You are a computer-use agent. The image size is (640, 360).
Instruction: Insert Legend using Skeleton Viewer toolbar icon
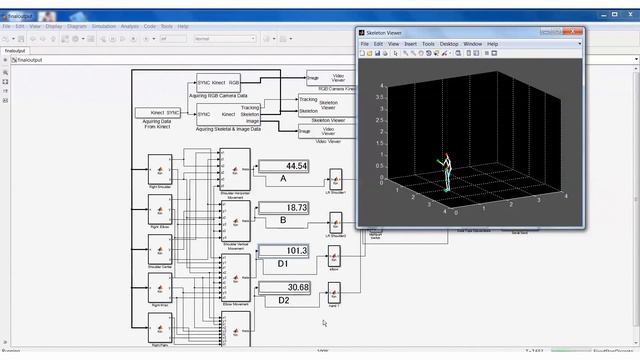pyautogui.click(x=476, y=53)
